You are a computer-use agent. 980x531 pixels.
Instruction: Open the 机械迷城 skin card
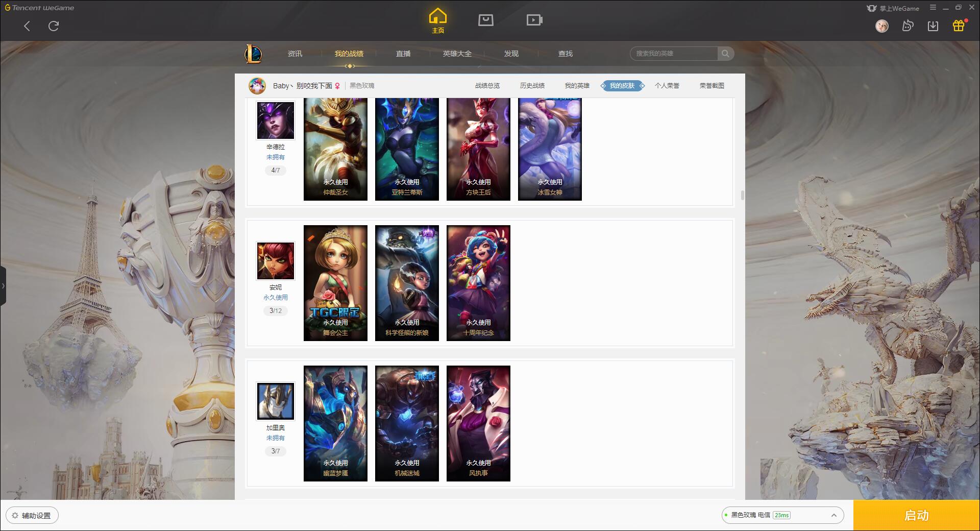[x=407, y=423]
